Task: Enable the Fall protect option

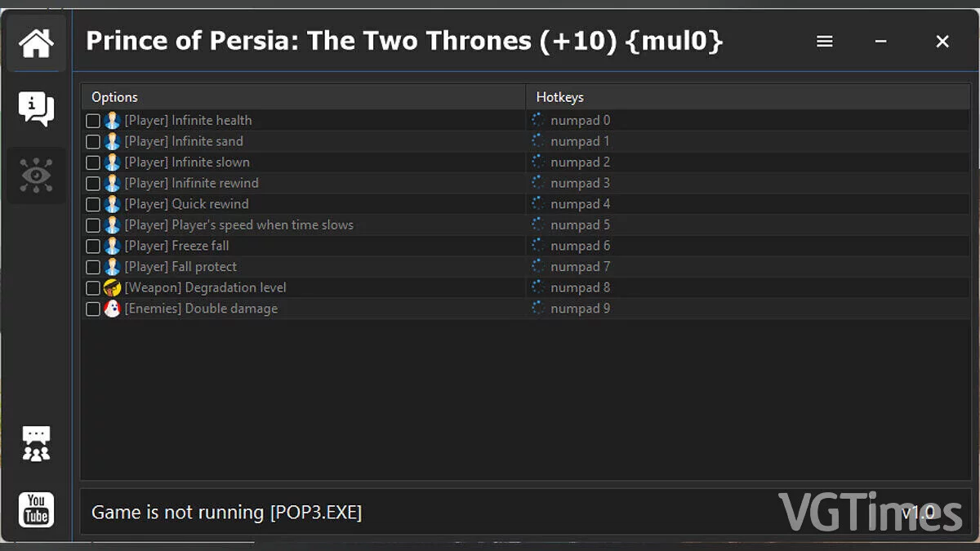Action: pos(93,266)
